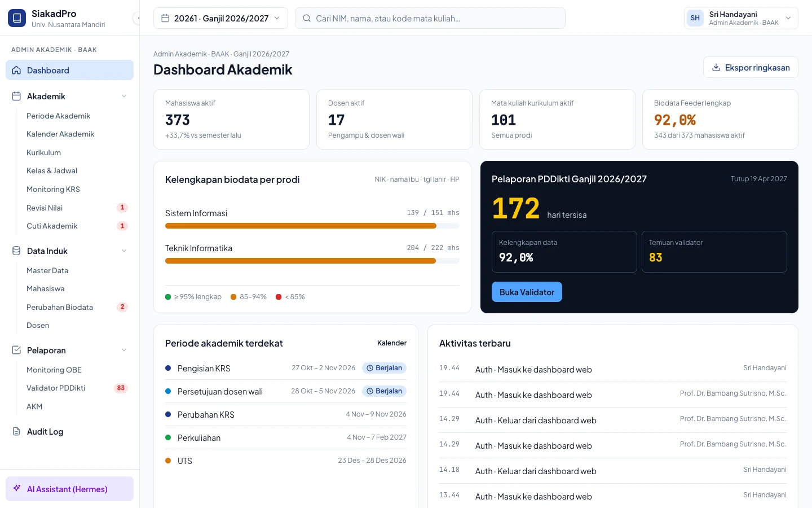
Task: Click the download icon on Ekspor ringkasan
Action: [716, 68]
